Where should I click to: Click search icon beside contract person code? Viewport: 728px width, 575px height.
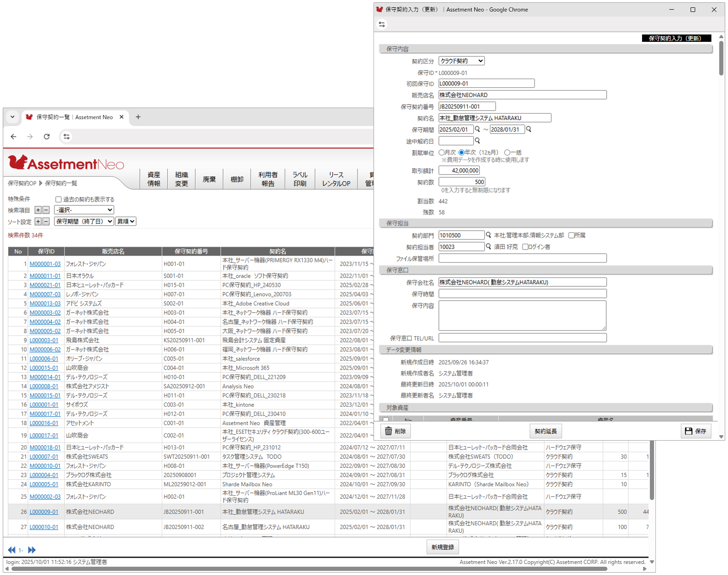click(489, 247)
